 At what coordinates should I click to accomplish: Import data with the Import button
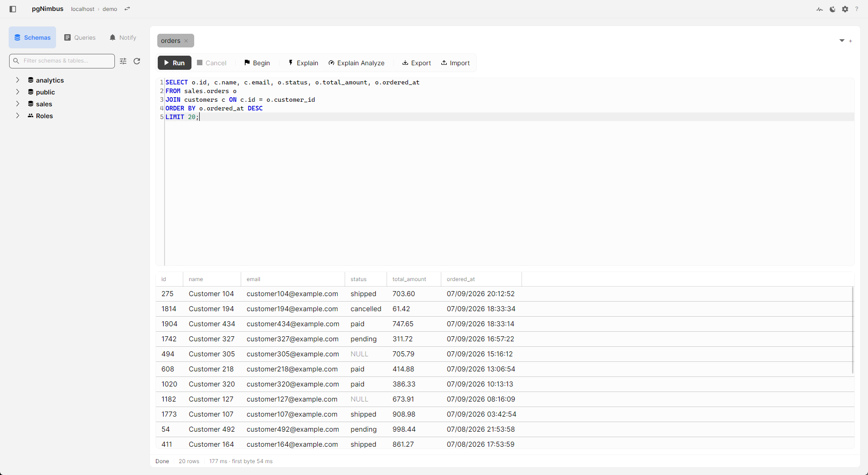pyautogui.click(x=455, y=63)
